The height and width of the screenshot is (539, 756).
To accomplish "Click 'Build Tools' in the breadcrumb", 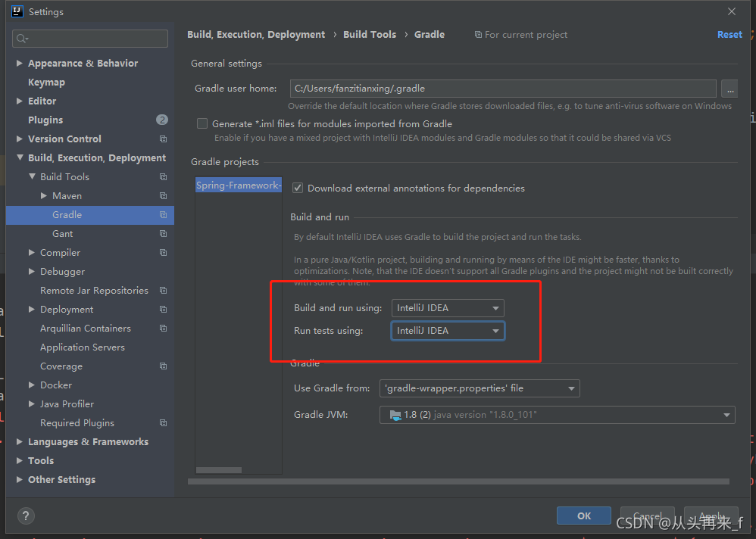I will [x=370, y=35].
